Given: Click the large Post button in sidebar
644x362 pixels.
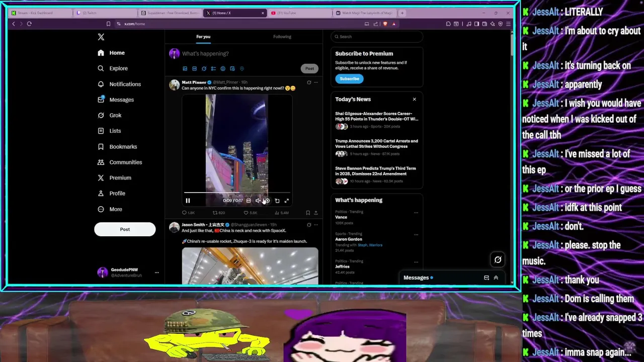Looking at the screenshot, I should (x=125, y=229).
